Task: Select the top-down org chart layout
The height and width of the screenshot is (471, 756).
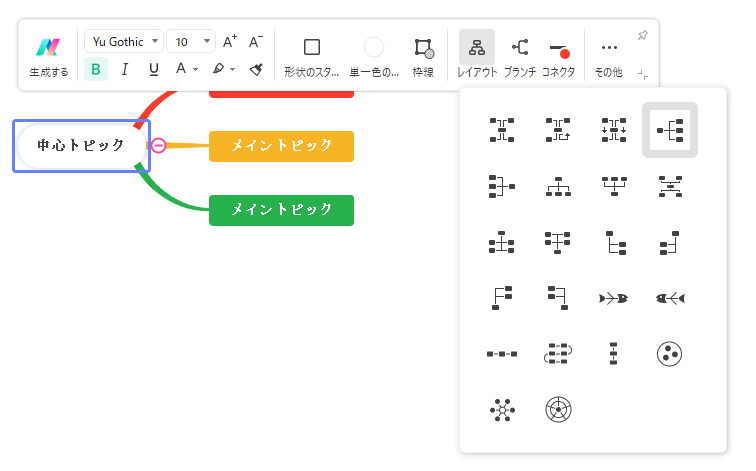Action: (558, 186)
